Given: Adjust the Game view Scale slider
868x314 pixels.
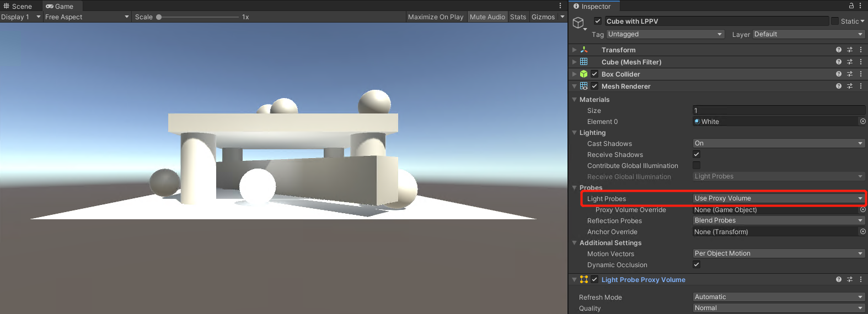Looking at the screenshot, I should click(x=199, y=17).
